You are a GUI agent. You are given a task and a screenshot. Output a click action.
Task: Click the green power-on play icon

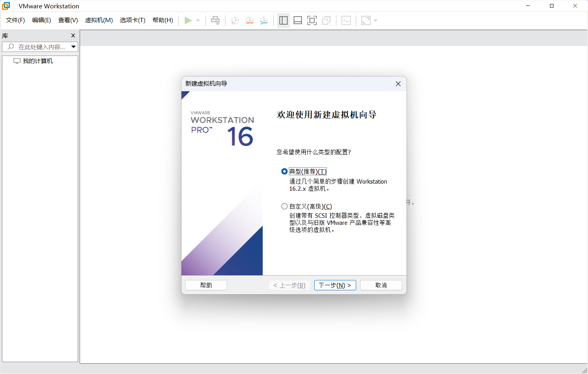[x=188, y=20]
